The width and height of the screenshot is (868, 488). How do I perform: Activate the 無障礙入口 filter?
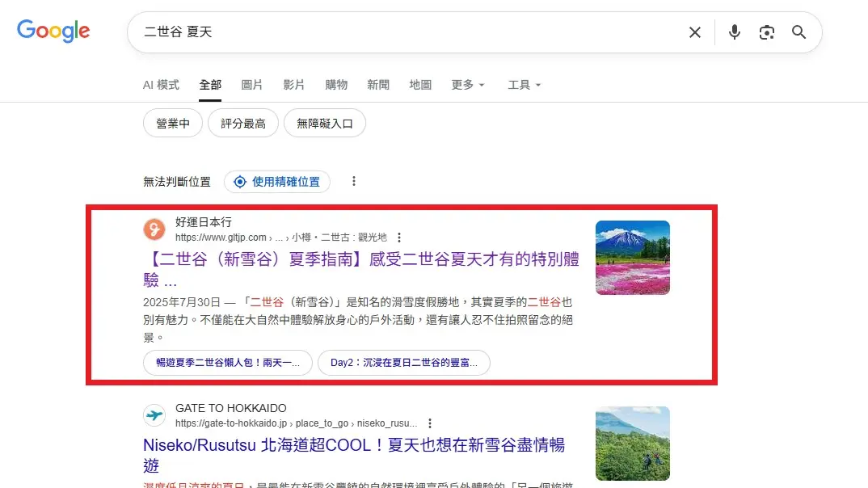[x=324, y=123]
